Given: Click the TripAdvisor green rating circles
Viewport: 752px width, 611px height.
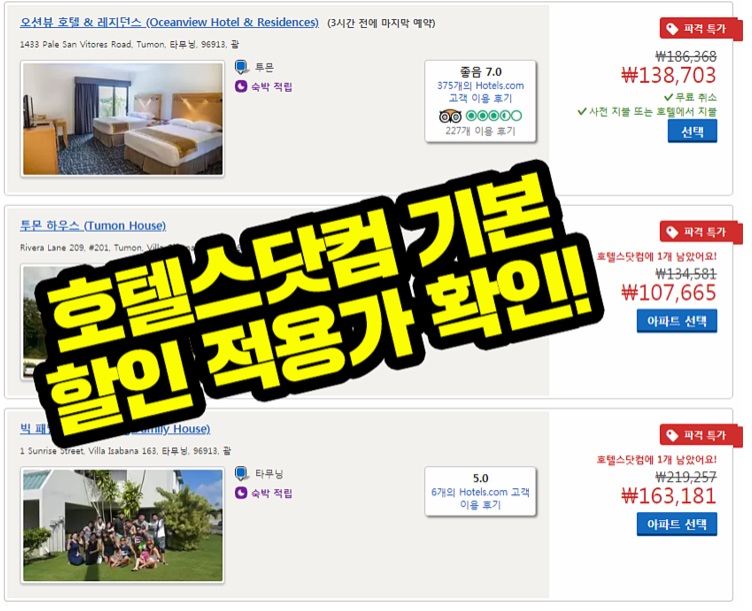Looking at the screenshot, I should pos(494,116).
